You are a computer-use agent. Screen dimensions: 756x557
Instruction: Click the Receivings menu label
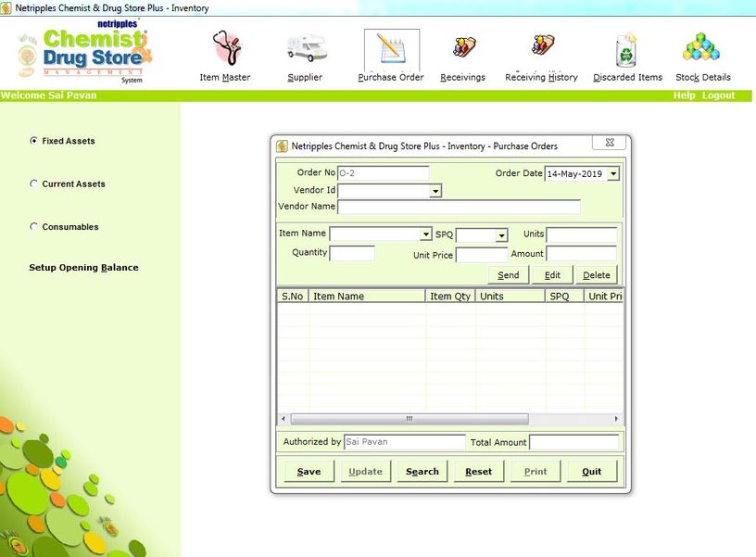point(463,77)
